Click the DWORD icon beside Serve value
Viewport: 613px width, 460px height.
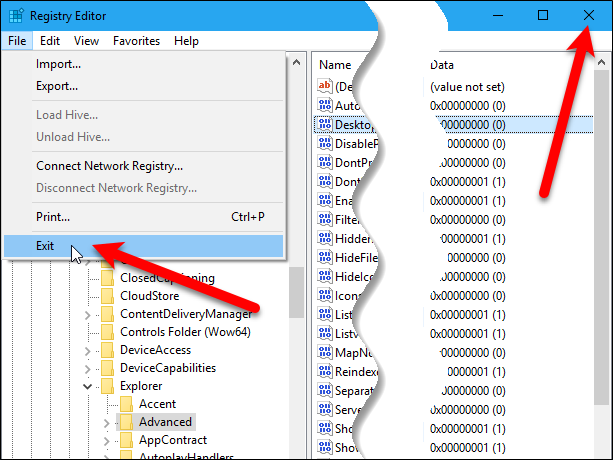[324, 410]
